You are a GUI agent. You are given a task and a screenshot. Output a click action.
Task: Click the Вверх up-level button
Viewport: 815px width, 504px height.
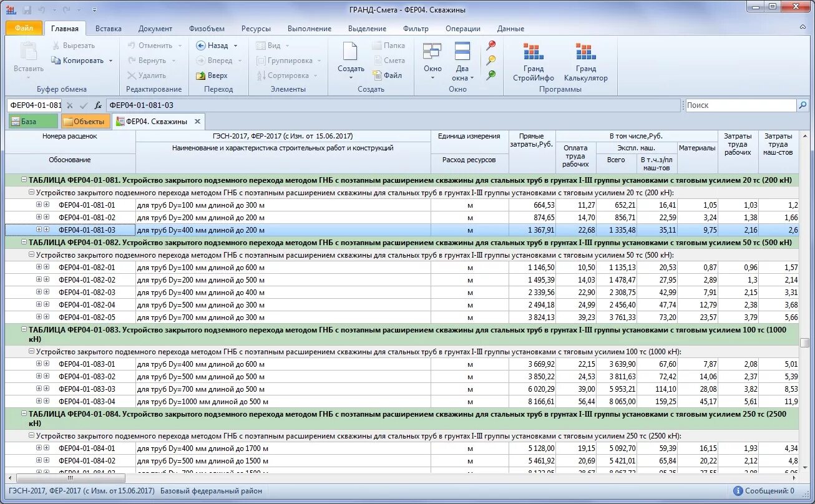212,75
